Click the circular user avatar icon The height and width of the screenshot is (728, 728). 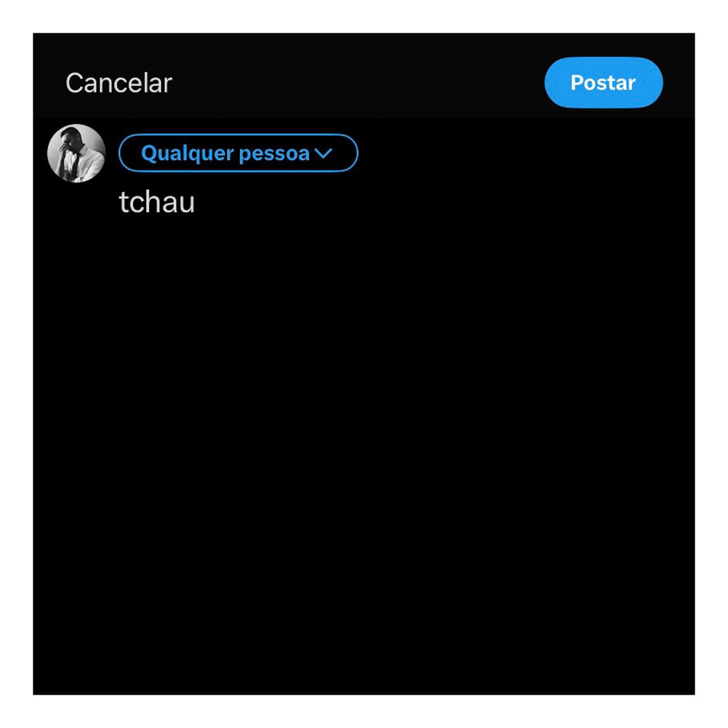(x=76, y=153)
